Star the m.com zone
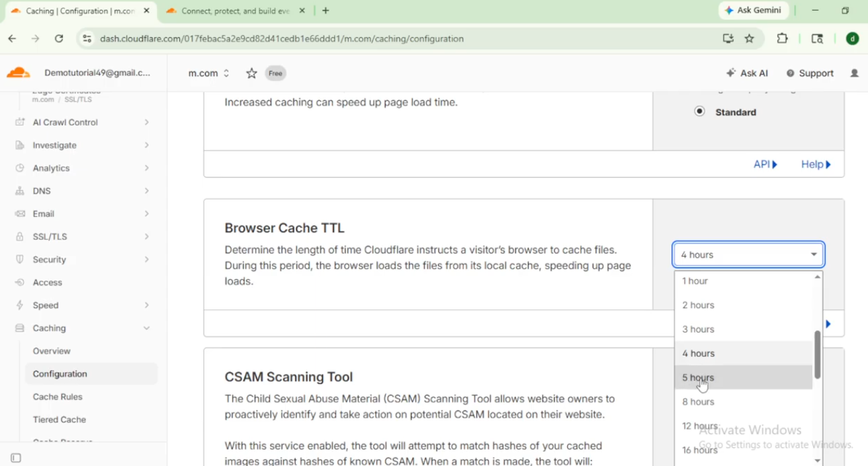This screenshot has width=868, height=466. 251,73
